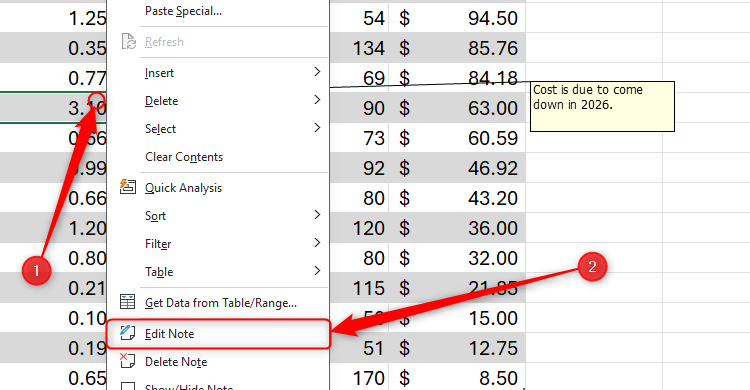
Task: Select the price cell 0.35
Action: (53, 48)
